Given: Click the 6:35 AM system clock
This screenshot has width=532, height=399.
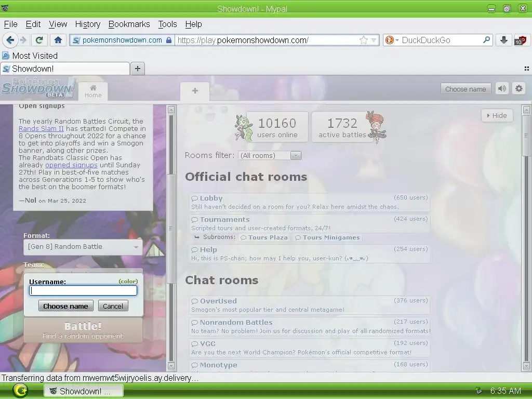Looking at the screenshot, I should tap(506, 391).
